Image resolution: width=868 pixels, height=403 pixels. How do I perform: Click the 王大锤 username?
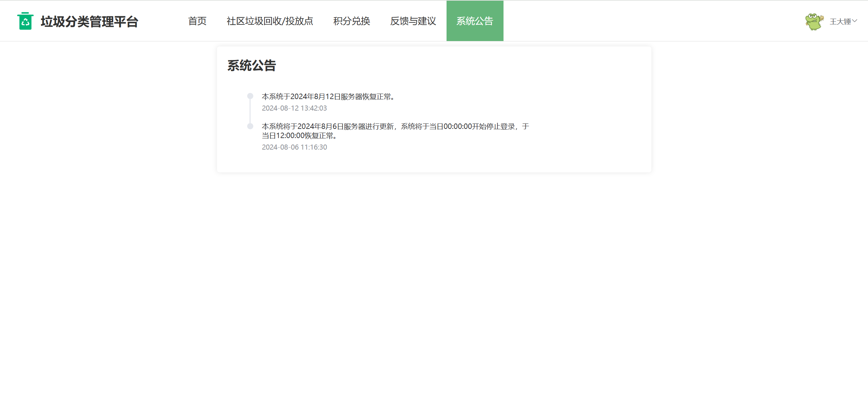840,21
